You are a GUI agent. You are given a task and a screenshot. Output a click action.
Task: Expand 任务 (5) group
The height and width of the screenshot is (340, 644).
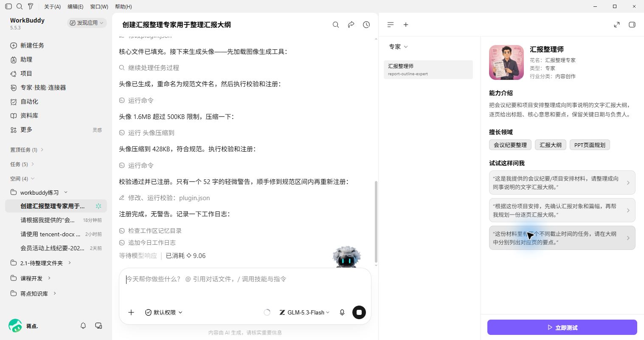click(x=22, y=164)
